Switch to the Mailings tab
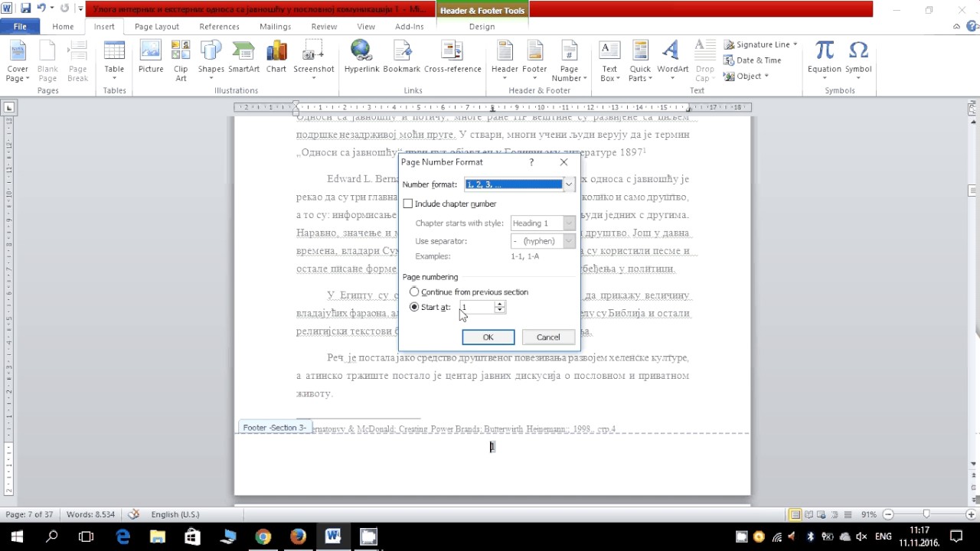 275,26
